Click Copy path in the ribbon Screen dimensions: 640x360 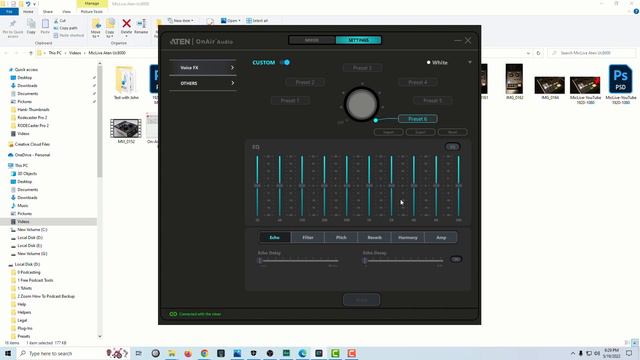[65, 28]
